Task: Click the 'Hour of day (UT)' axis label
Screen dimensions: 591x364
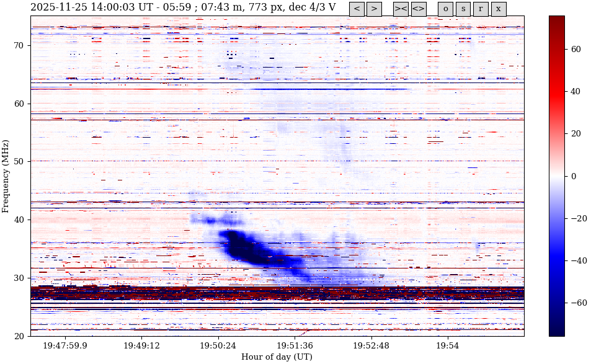Action: tap(277, 357)
